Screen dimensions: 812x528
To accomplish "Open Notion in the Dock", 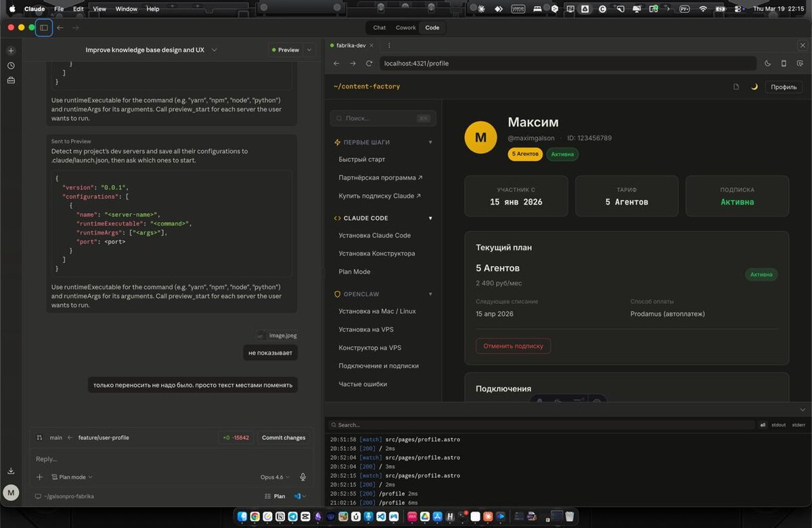I will (279, 516).
